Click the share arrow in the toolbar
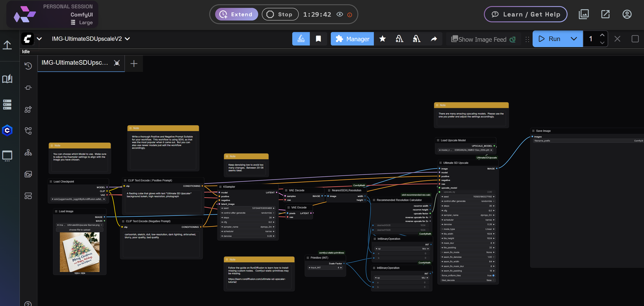This screenshot has height=306, width=644. pos(434,39)
